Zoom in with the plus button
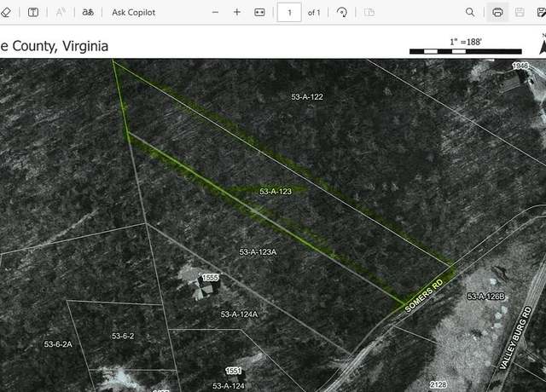546x392 pixels. (x=237, y=12)
